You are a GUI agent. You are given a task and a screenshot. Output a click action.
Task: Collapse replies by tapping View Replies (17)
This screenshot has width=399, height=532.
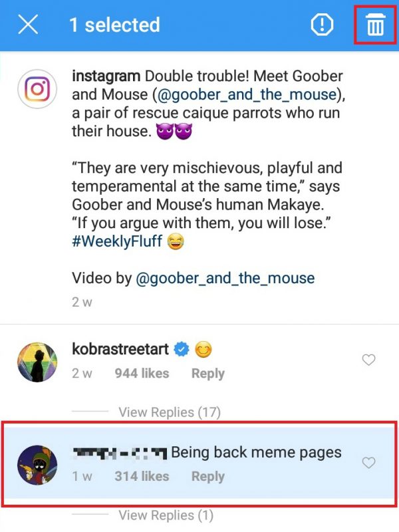pos(169,412)
